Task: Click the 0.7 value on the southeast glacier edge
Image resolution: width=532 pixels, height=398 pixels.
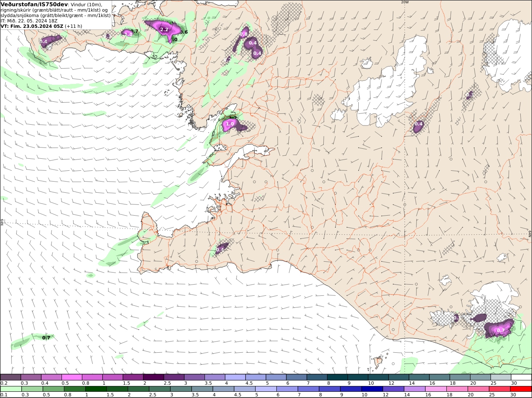Action: click(501, 331)
